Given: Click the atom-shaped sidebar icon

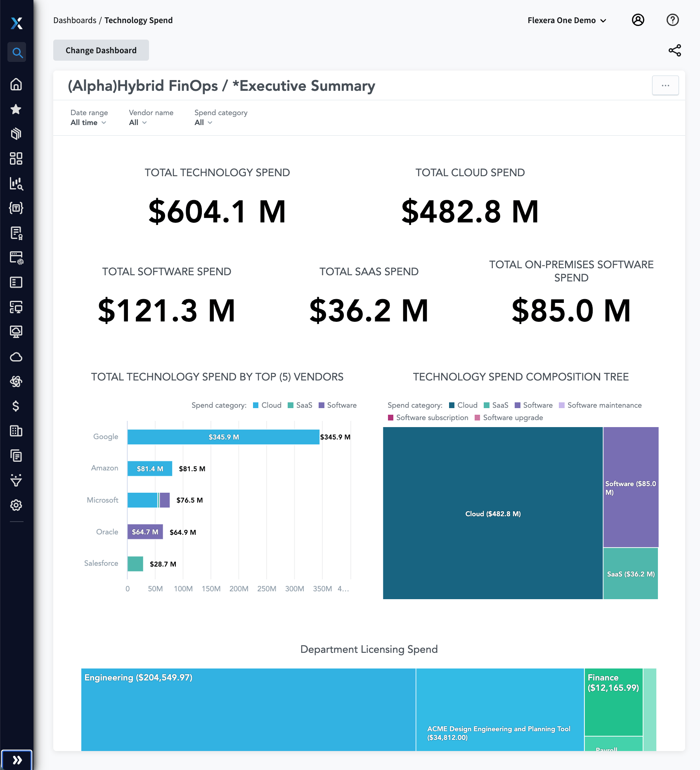Looking at the screenshot, I should click(x=16, y=382).
